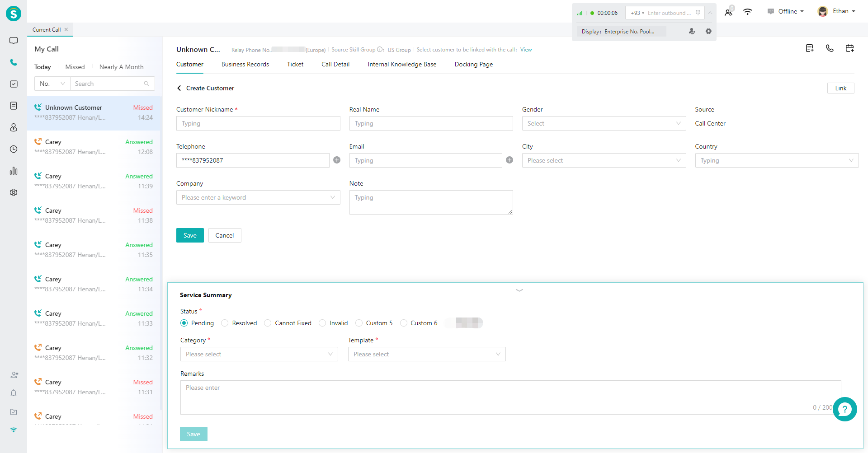
Task: Open the chat messages sidebar icon
Action: tap(14, 41)
